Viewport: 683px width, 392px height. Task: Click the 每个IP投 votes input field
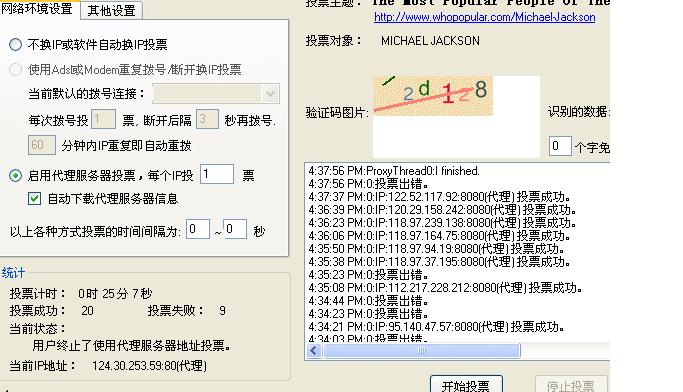(217, 174)
